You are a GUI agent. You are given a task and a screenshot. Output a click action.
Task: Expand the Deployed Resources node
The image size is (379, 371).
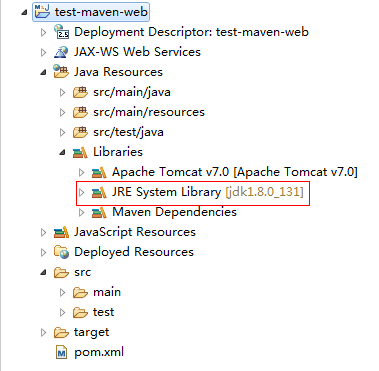[x=43, y=252]
